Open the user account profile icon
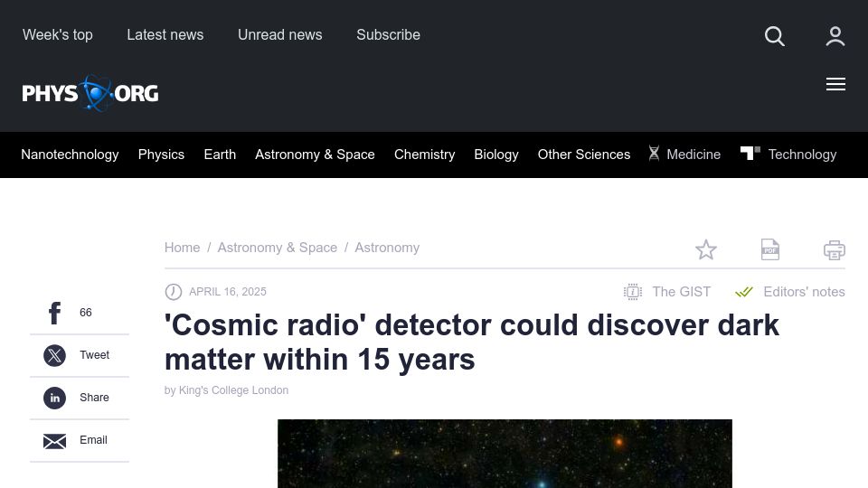868x488 pixels. [x=835, y=36]
